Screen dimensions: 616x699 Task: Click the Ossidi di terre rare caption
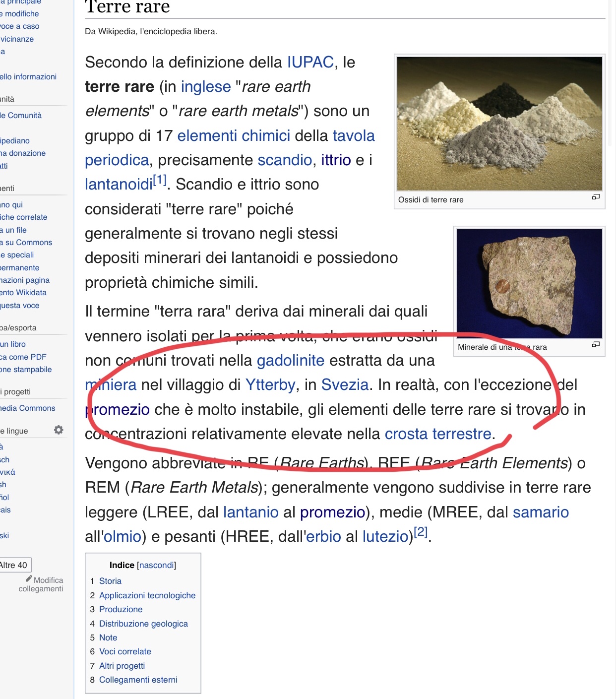tap(431, 200)
